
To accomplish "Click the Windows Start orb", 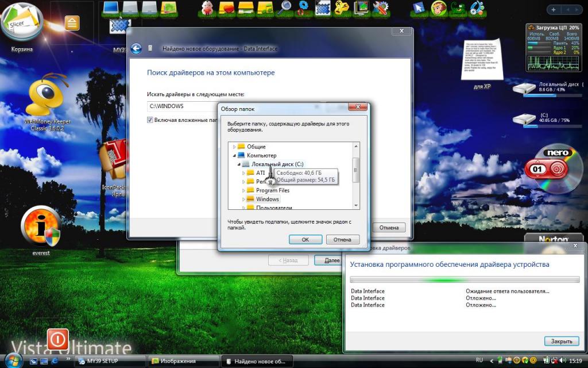I will 13,361.
